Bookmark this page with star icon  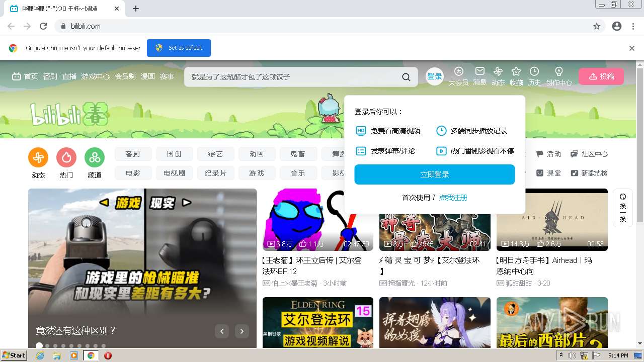597,26
